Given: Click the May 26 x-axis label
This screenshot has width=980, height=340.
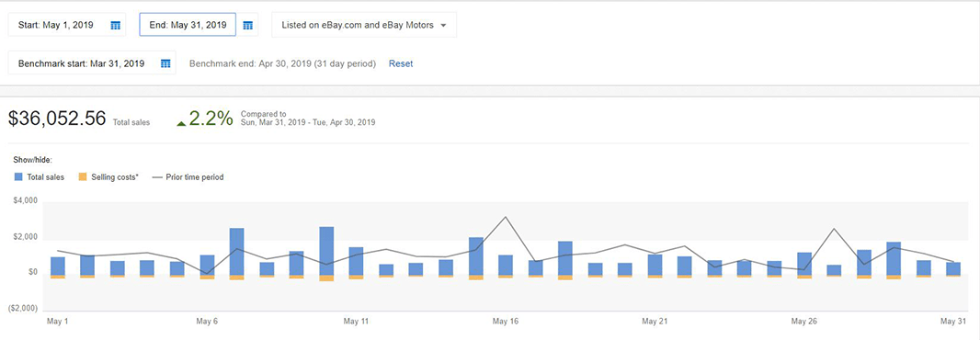Looking at the screenshot, I should (804, 322).
